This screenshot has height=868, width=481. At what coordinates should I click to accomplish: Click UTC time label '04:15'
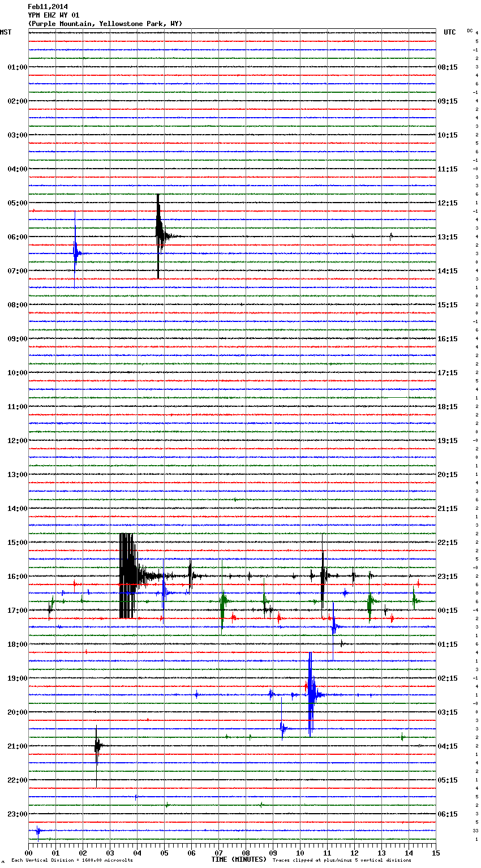448,746
